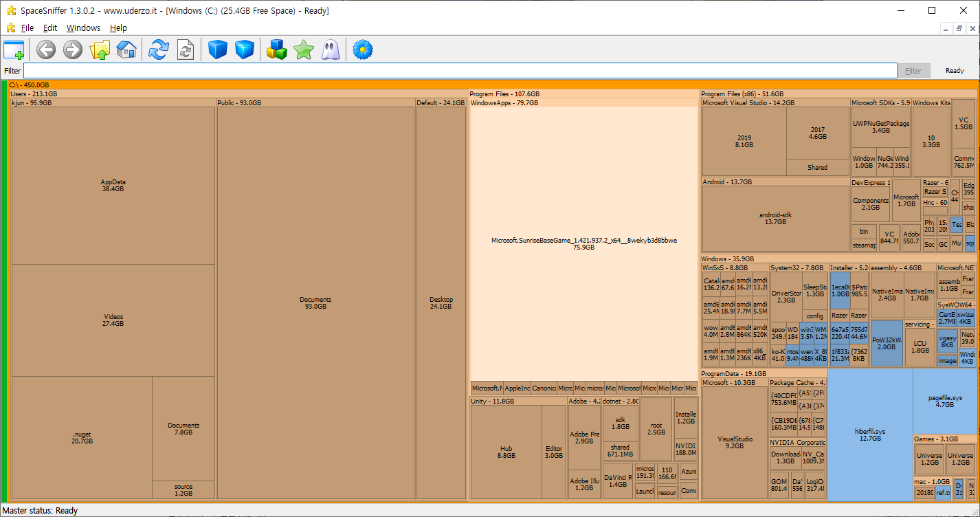Toggle the file classes style cubes icon
Screen dimensions: 980x517
[x=277, y=49]
